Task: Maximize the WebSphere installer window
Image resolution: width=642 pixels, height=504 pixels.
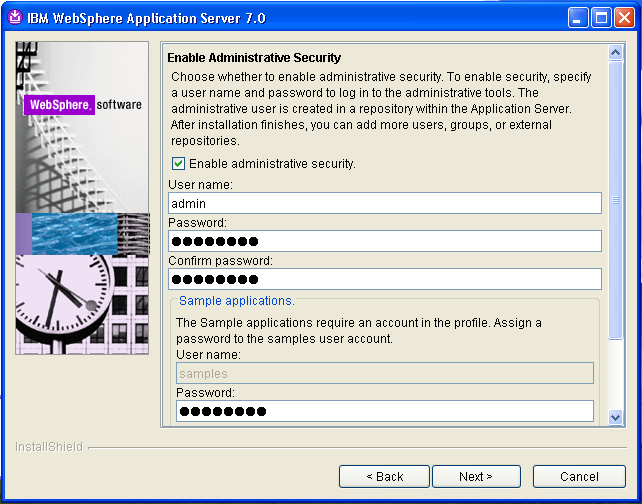Action: pyautogui.click(x=601, y=18)
